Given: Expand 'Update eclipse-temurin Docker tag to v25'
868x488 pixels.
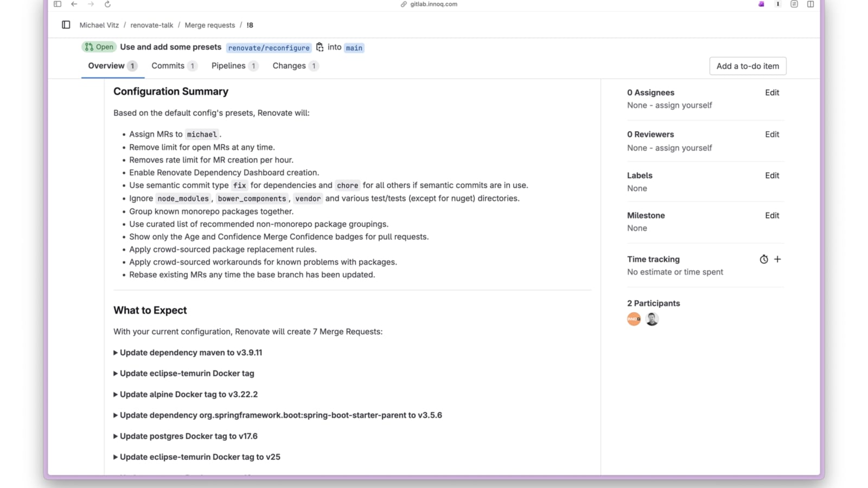Looking at the screenshot, I should [197, 457].
